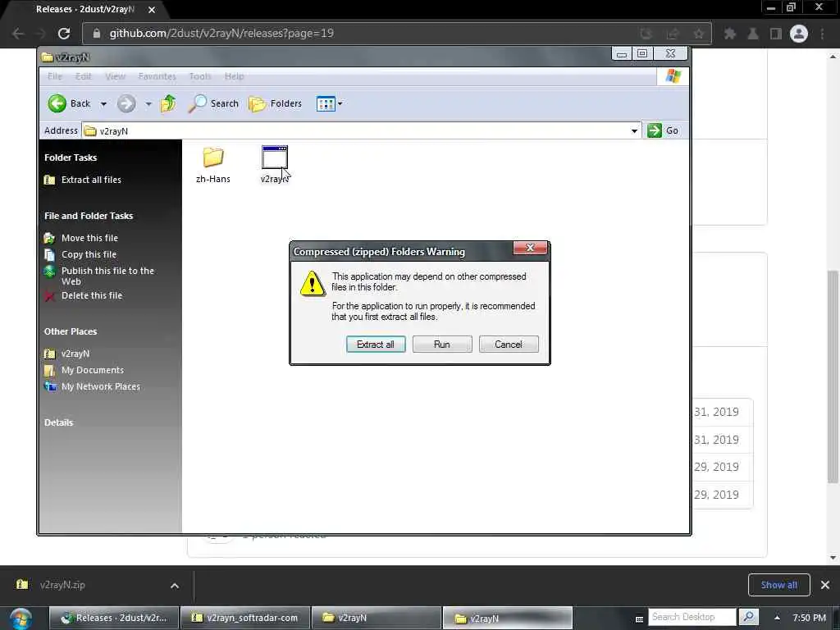Image resolution: width=840 pixels, height=630 pixels.
Task: Switch to Releases Chrome taskbar button
Action: 113,618
